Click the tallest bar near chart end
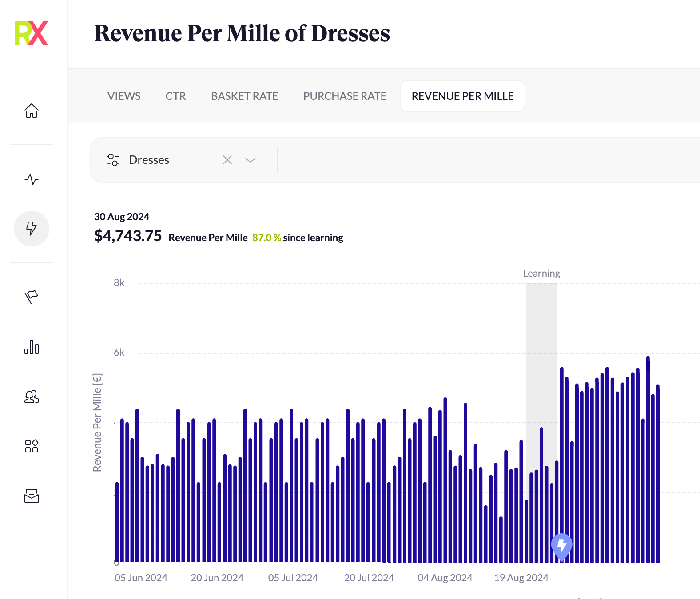 point(648,459)
